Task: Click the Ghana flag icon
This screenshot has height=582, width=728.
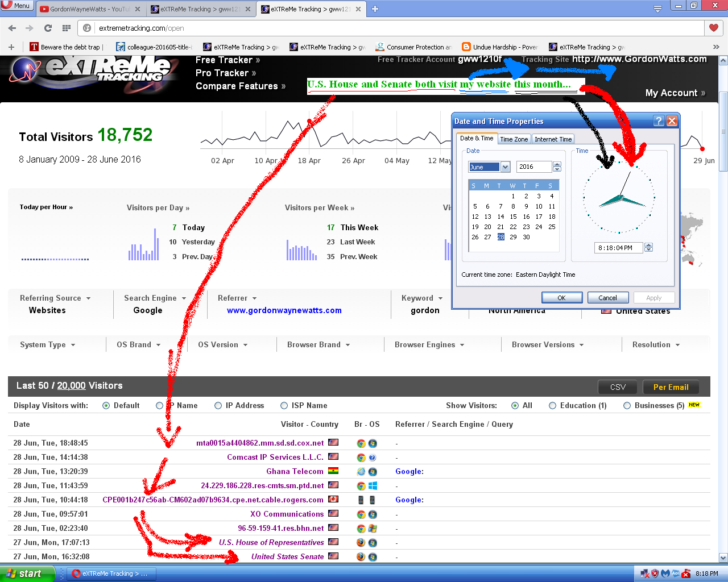Action: [x=333, y=471]
